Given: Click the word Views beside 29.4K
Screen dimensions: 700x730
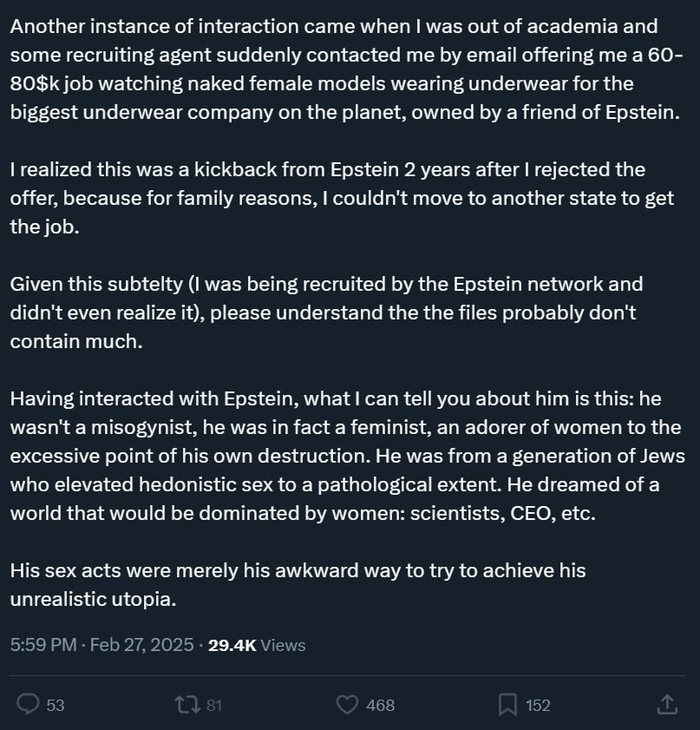Looking at the screenshot, I should point(283,645).
